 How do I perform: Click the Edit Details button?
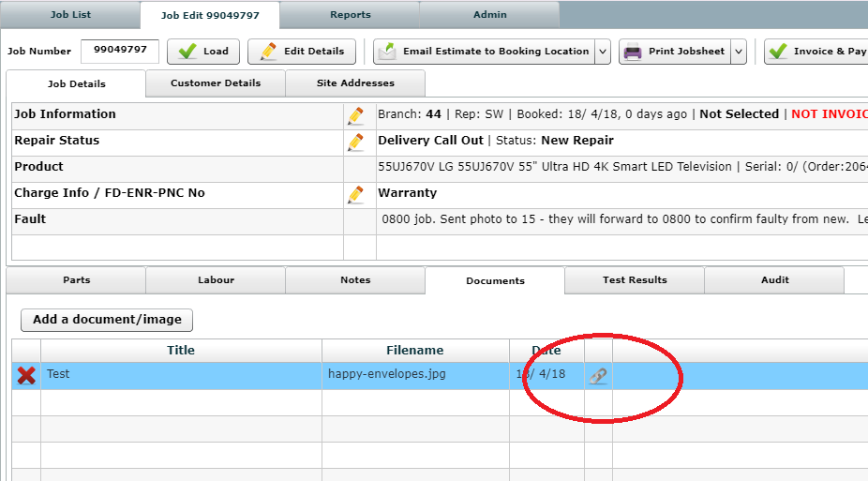tap(302, 52)
